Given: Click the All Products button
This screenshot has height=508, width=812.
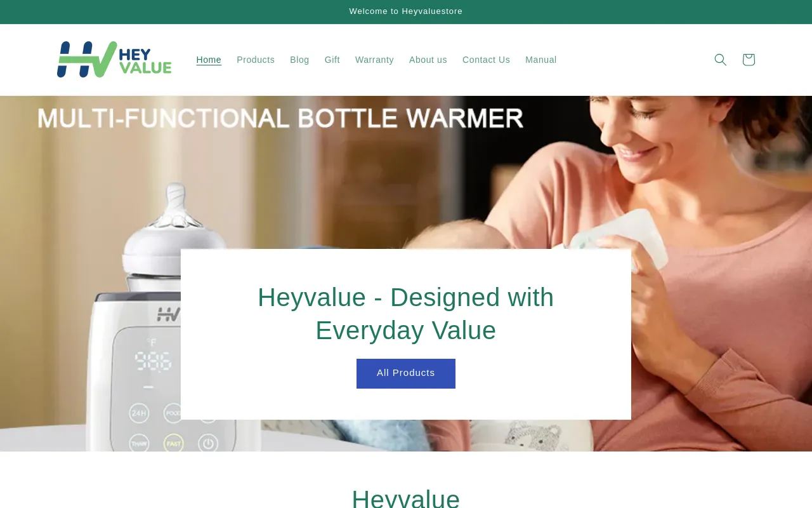Looking at the screenshot, I should (406, 373).
